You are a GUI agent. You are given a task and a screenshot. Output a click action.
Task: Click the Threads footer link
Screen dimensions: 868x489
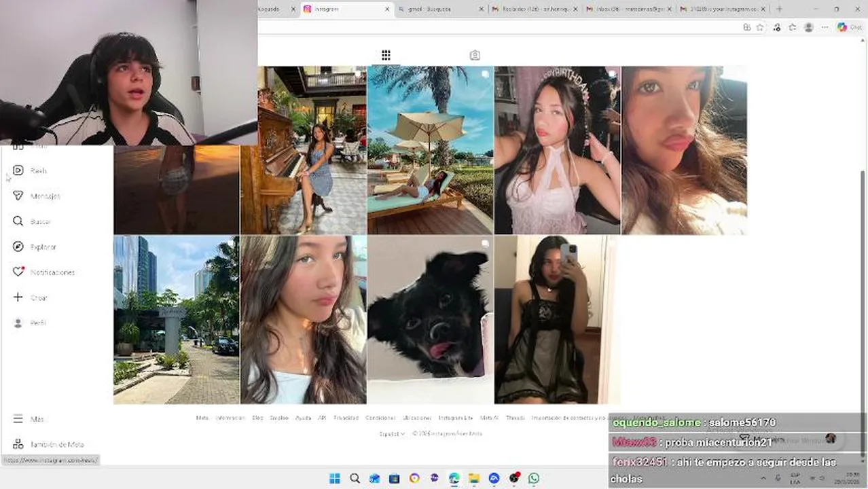click(x=515, y=418)
